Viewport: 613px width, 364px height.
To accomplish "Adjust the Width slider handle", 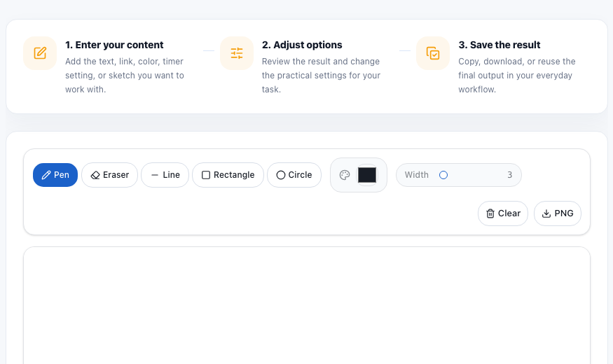I will tap(443, 175).
